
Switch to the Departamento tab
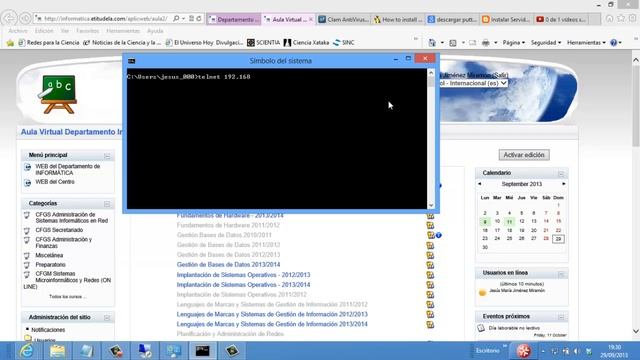[234, 19]
